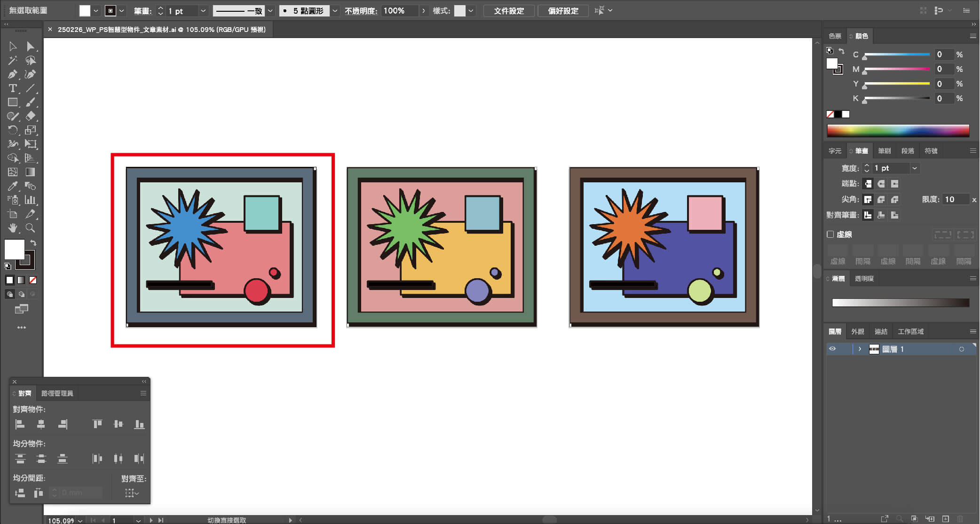Open stroke panel width dropdown

pyautogui.click(x=915, y=168)
